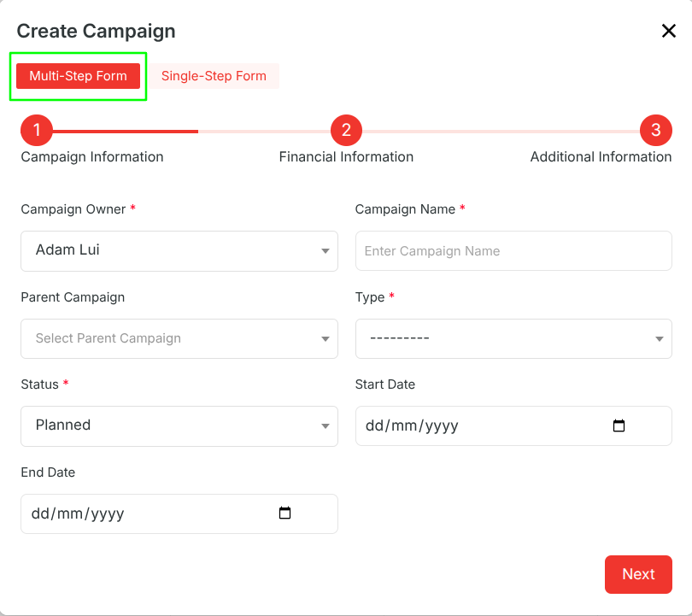Switch to Single-Step Form tab

tap(214, 76)
